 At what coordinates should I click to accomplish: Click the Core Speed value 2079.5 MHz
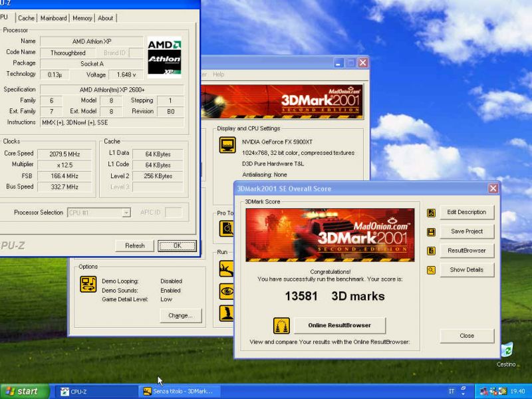pyautogui.click(x=65, y=154)
